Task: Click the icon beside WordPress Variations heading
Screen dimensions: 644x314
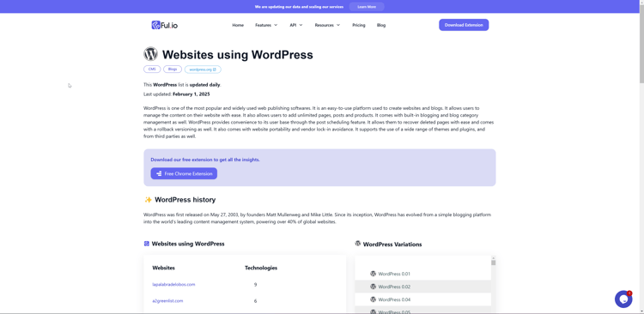Action: point(358,244)
